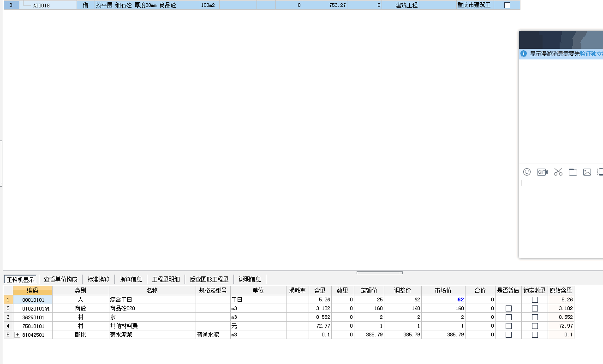Toggle 是否暂估 checkbox for 水 row
603x364 pixels.
(508, 317)
